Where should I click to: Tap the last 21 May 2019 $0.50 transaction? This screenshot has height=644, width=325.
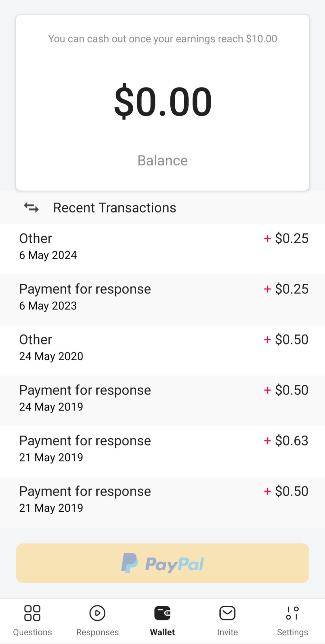point(162,499)
